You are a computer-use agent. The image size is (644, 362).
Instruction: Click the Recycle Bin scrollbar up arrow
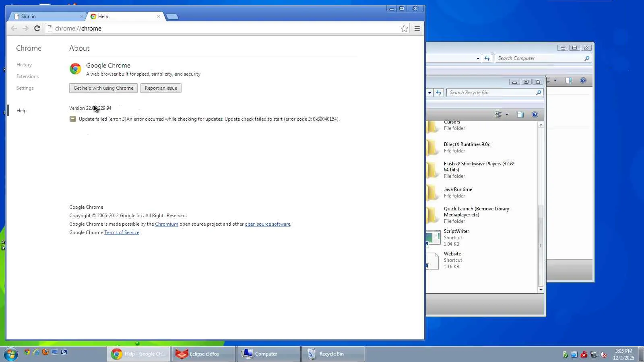click(541, 125)
